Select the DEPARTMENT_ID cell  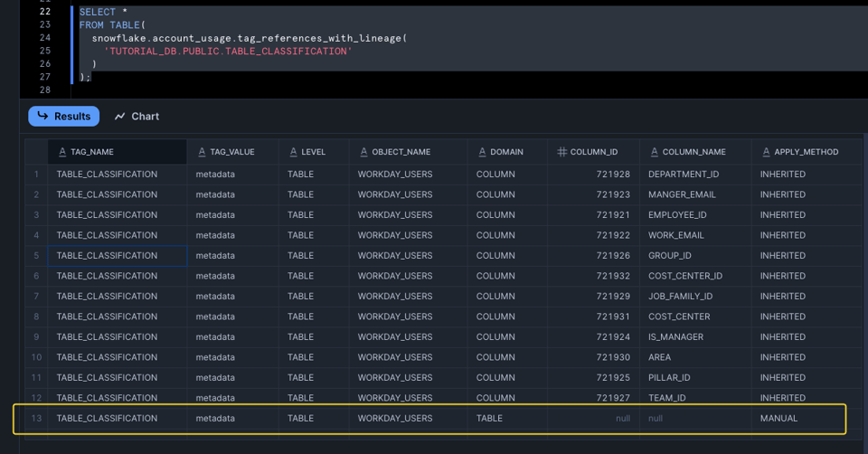(695, 174)
